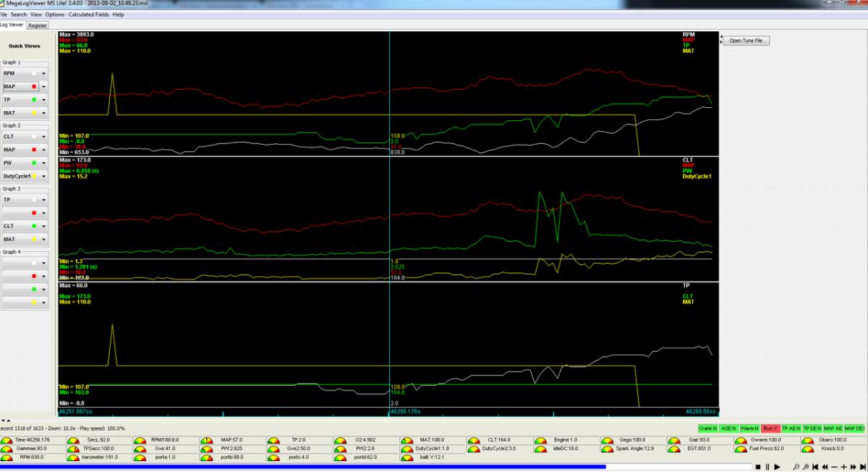The image size is (868, 472).
Task: Click the plus playback speed icon
Action: (843, 467)
